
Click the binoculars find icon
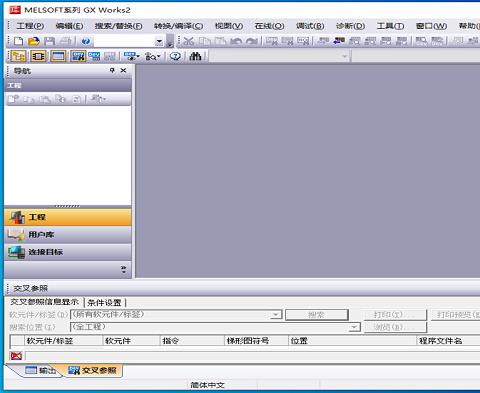(x=195, y=56)
